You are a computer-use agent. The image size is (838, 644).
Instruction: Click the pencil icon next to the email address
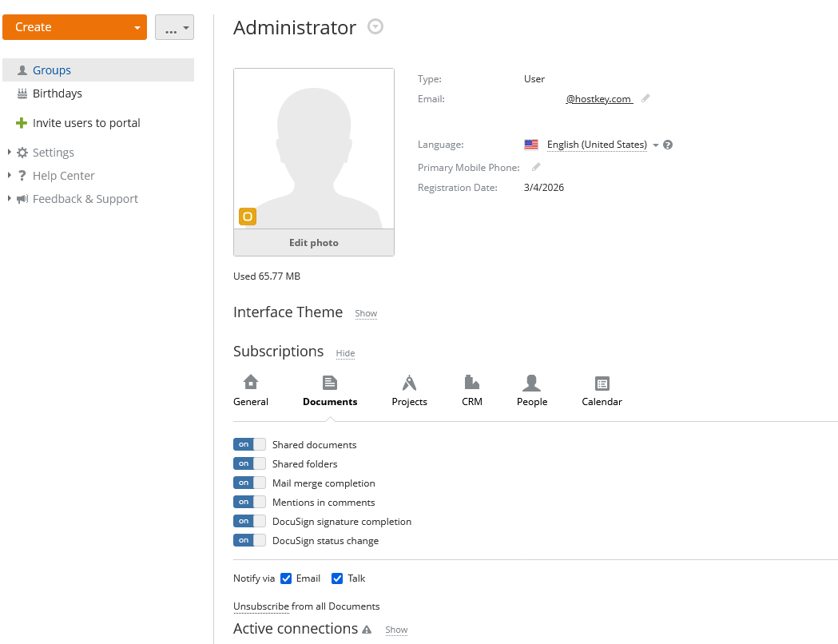645,98
